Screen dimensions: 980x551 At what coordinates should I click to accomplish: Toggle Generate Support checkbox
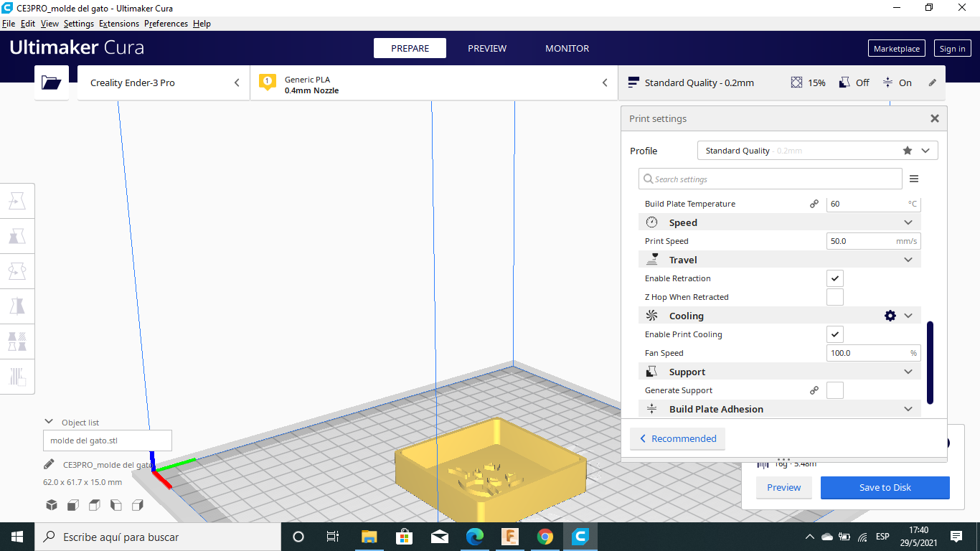(835, 390)
